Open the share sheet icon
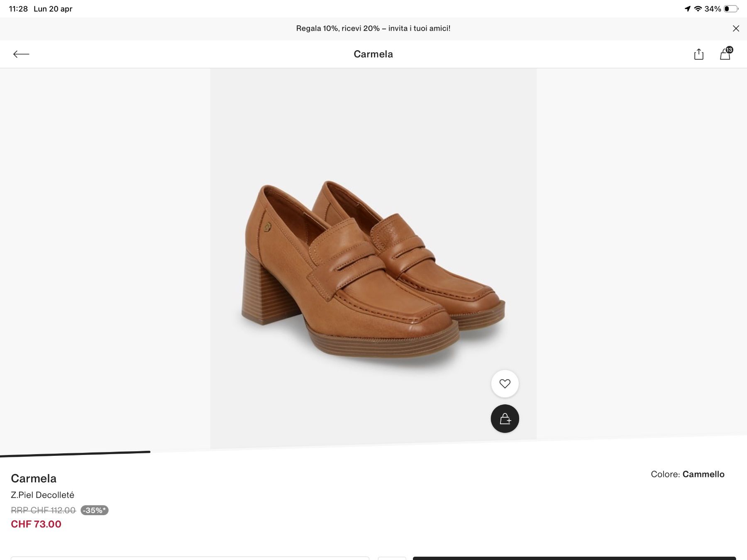 coord(699,54)
